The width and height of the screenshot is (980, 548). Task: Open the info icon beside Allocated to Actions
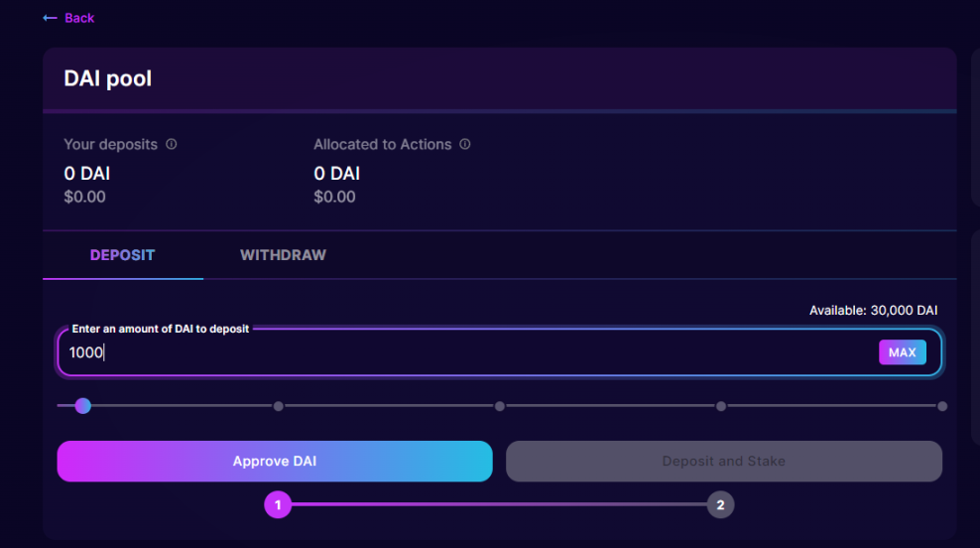point(465,144)
